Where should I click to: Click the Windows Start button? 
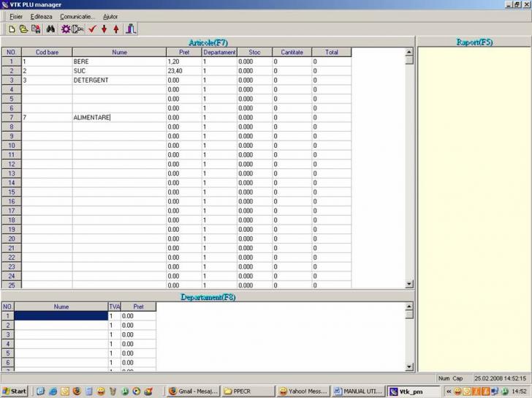click(x=15, y=391)
